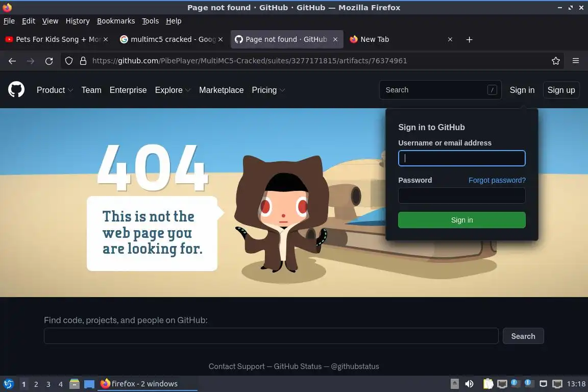Click the padlock site security icon
Screen dimensions: 588x392
point(83,61)
